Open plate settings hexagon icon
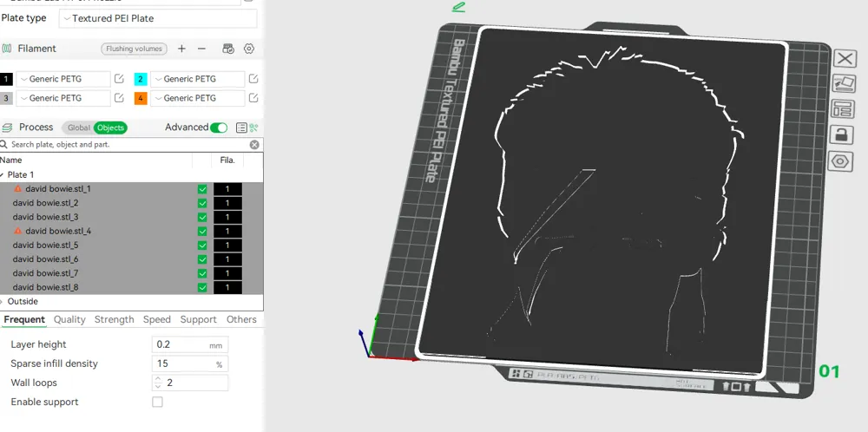Viewport: 868px width, 432px height. 840,161
